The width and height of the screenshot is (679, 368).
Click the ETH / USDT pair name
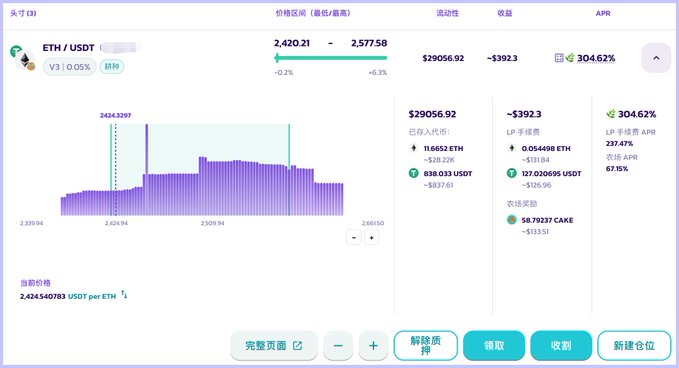tap(68, 48)
